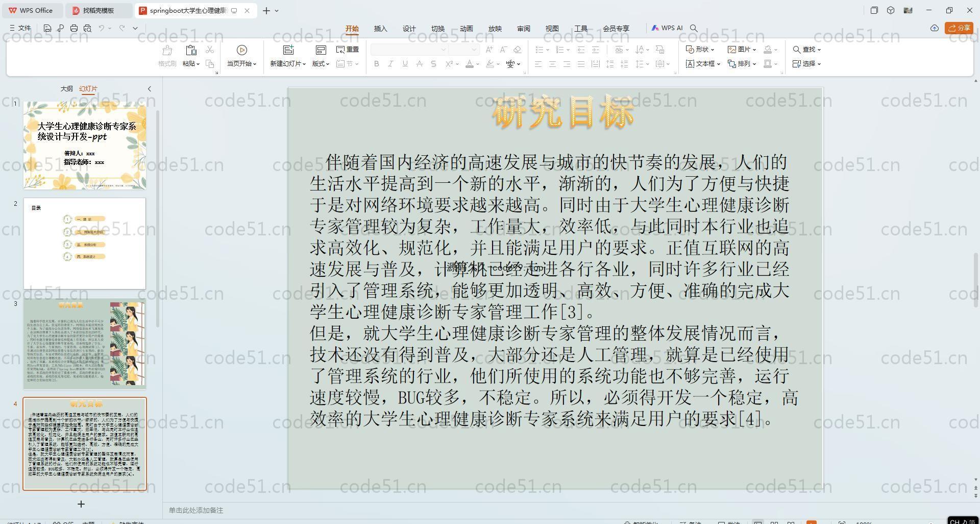
Task: Toggle bold formatting
Action: click(377, 64)
